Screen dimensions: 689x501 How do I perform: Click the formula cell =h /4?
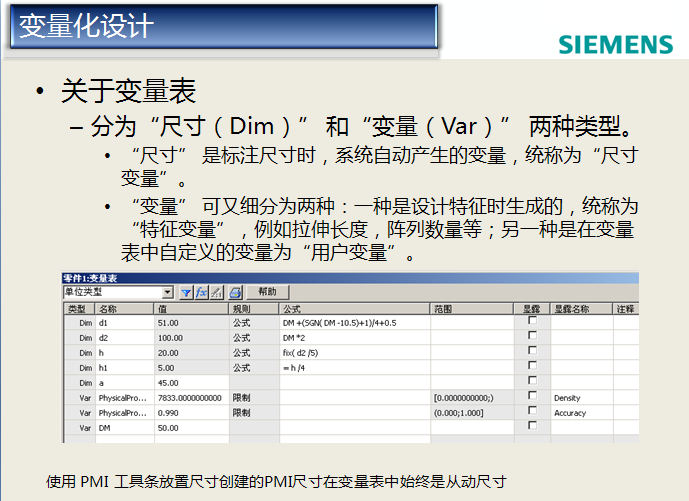(355, 368)
